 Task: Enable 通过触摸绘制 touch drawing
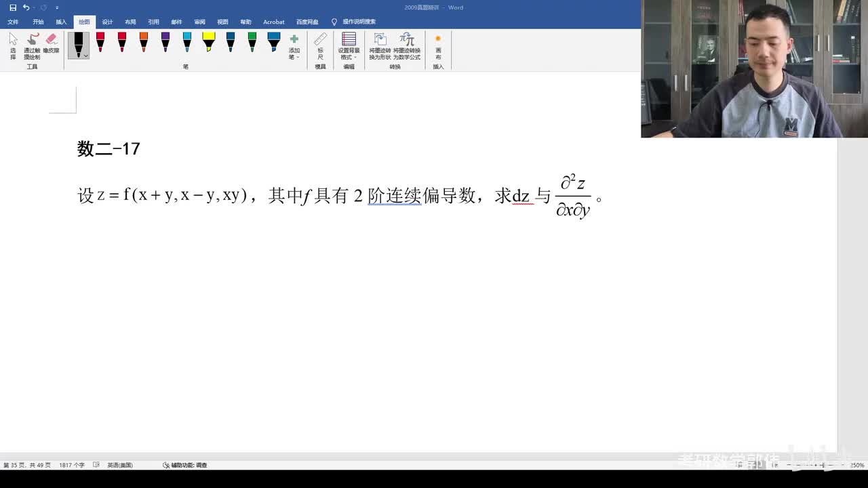(x=32, y=47)
